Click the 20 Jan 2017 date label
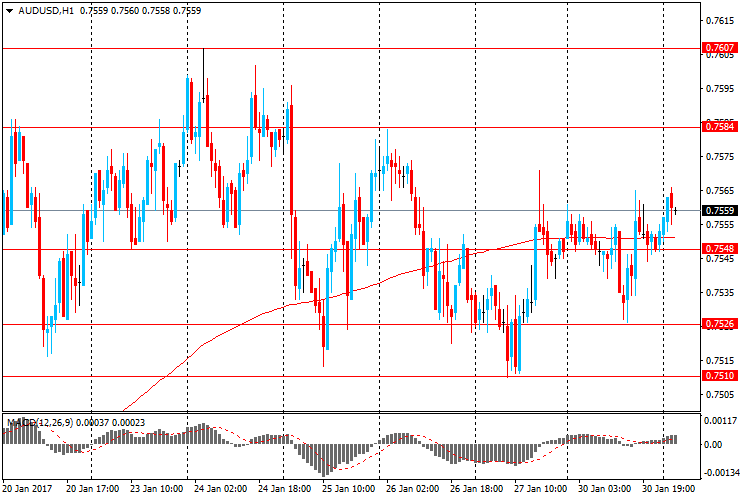Viewport: 740px width, 500px height. click(x=27, y=490)
